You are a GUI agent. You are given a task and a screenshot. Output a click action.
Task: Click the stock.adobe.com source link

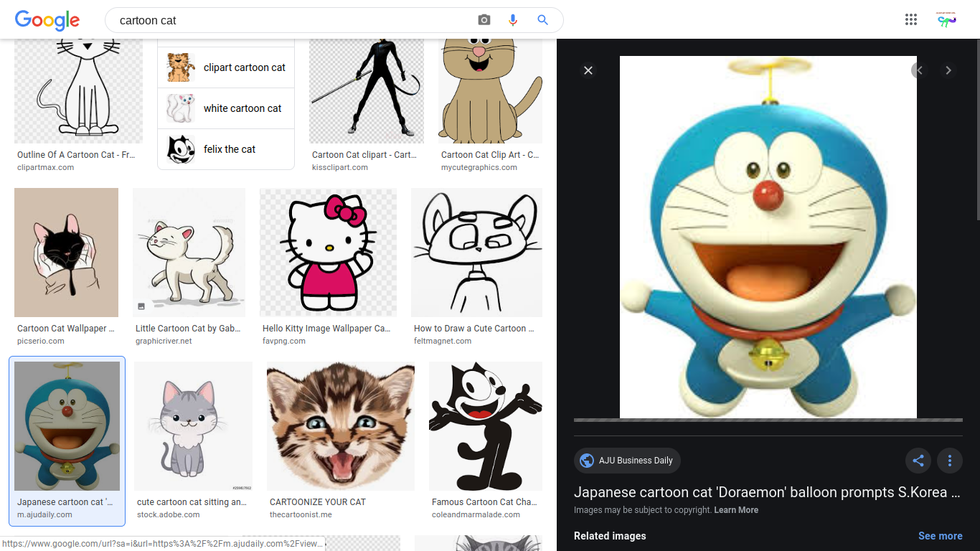click(x=169, y=514)
